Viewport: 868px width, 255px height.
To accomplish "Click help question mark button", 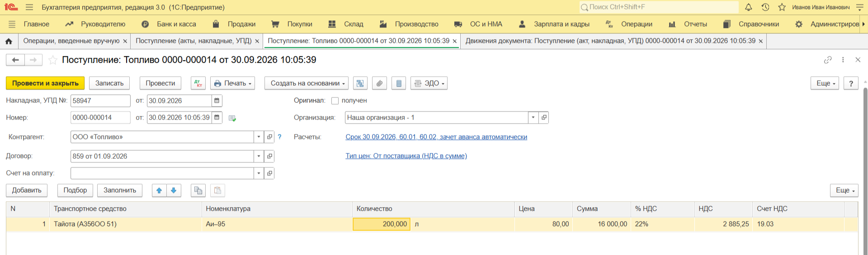I will [x=851, y=83].
